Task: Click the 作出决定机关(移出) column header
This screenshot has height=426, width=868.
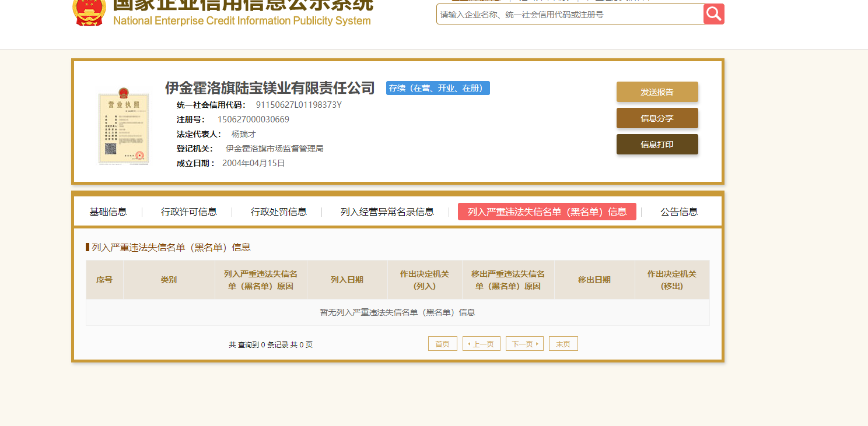Action: [672, 280]
